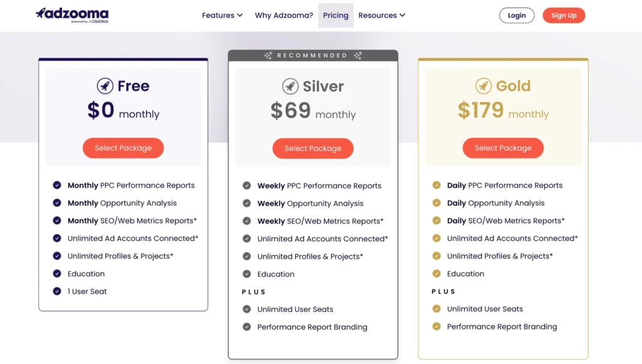The width and height of the screenshot is (642, 364).
Task: Click the sparkle icon left of Recommended
Action: click(268, 56)
